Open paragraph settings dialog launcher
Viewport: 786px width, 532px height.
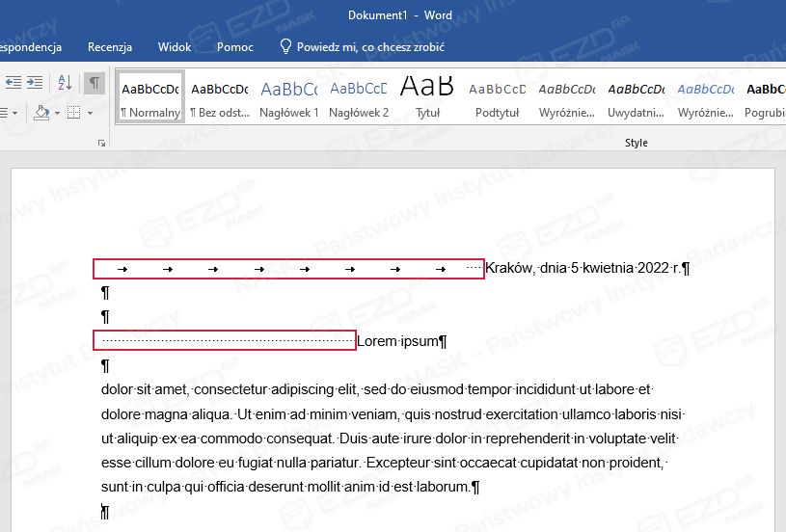(x=102, y=143)
